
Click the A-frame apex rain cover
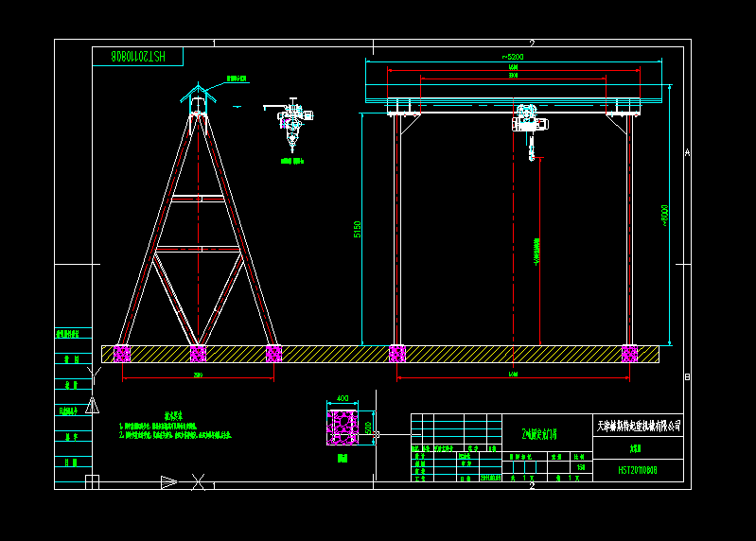(x=198, y=93)
